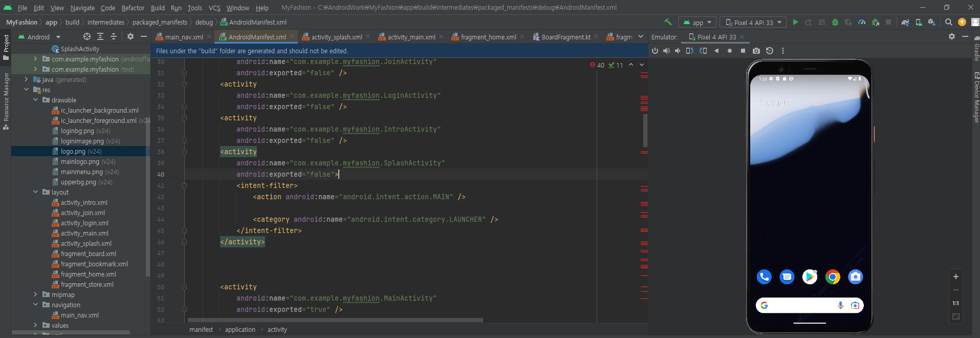Select opened file in Project panel
The width and height of the screenshot is (980, 338).
(87, 36)
